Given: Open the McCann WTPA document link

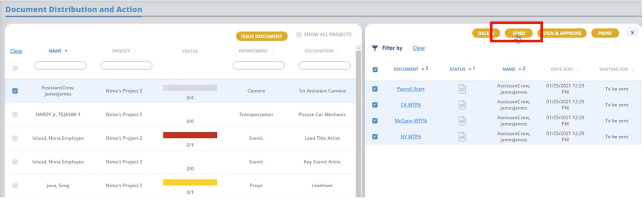Looking at the screenshot, I should [410, 121].
